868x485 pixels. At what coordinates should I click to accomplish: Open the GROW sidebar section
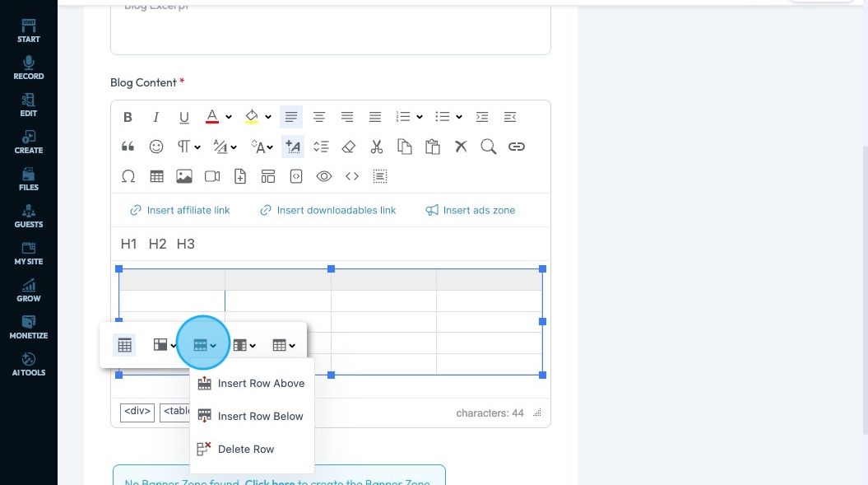pos(28,291)
